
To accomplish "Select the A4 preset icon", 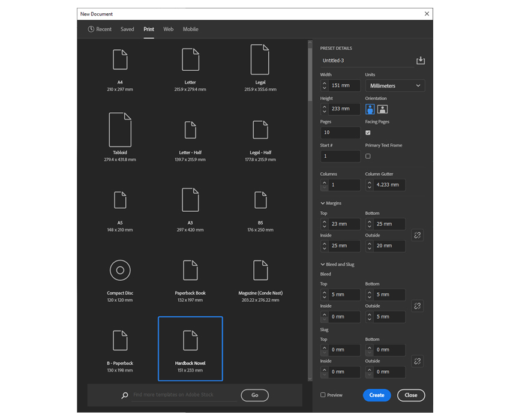I will tap(120, 59).
